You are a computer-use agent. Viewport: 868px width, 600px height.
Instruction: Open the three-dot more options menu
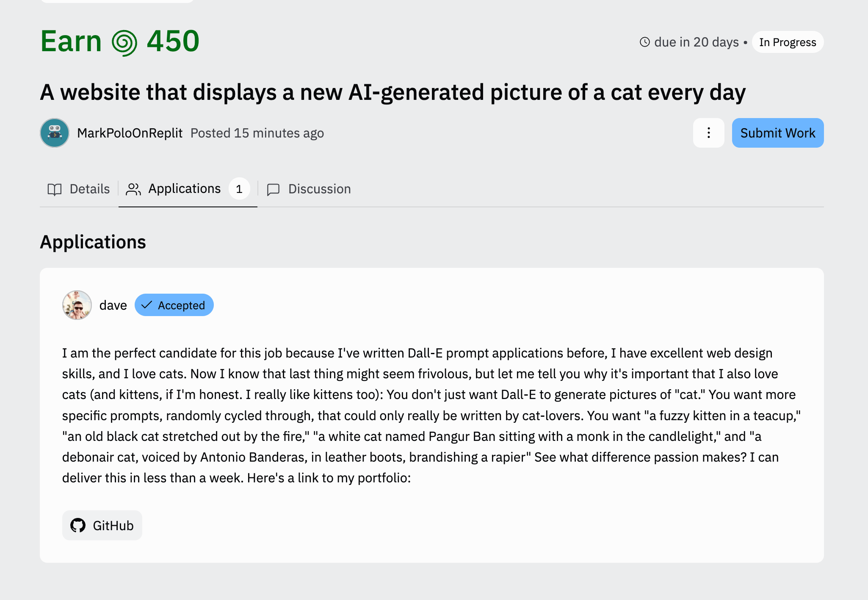[x=708, y=133]
